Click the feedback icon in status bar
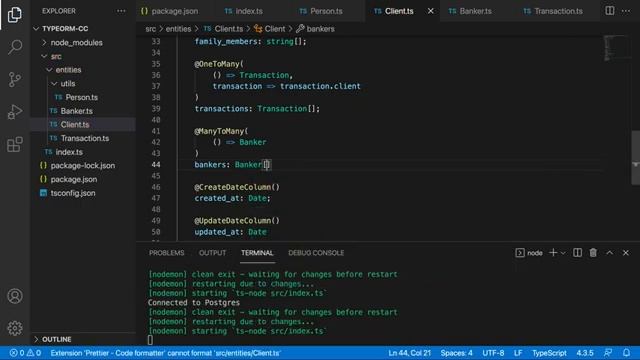 point(608,353)
